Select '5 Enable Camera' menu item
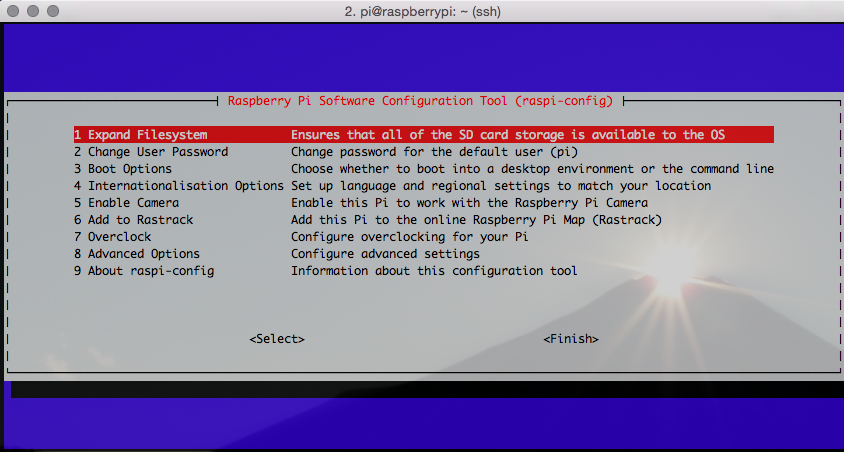Viewport: 844px width, 452px height. tap(126, 203)
